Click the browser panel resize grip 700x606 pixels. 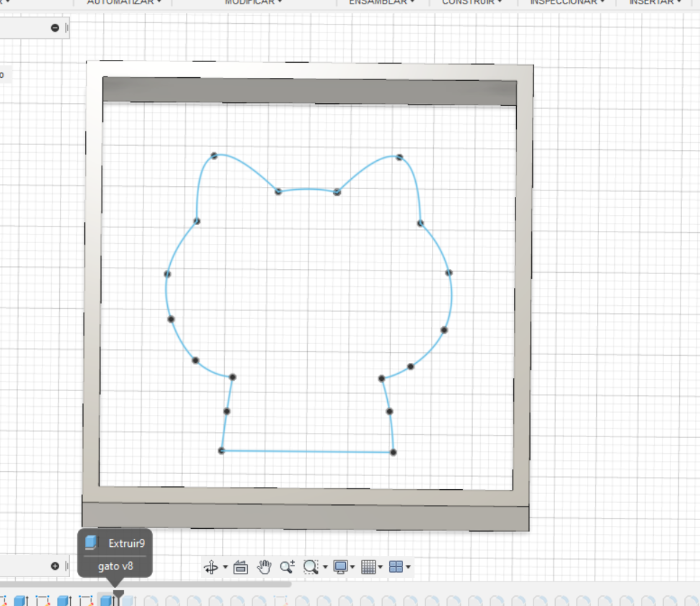[x=66, y=27]
